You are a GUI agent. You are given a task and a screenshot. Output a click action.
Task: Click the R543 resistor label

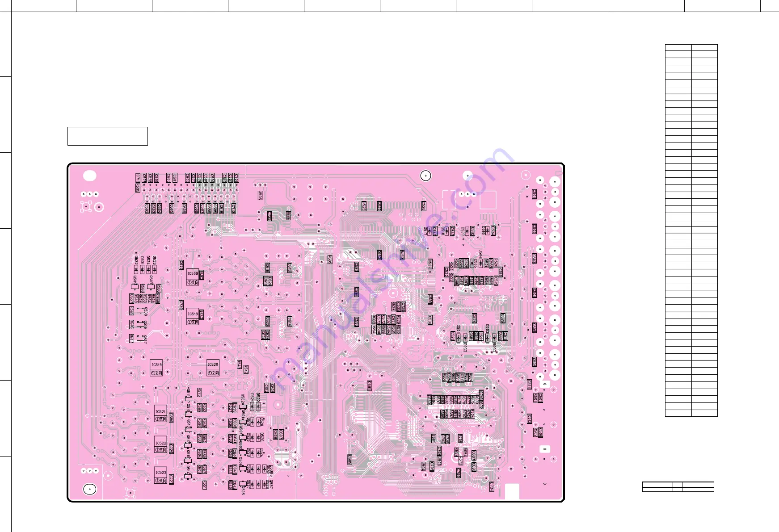click(x=239, y=365)
